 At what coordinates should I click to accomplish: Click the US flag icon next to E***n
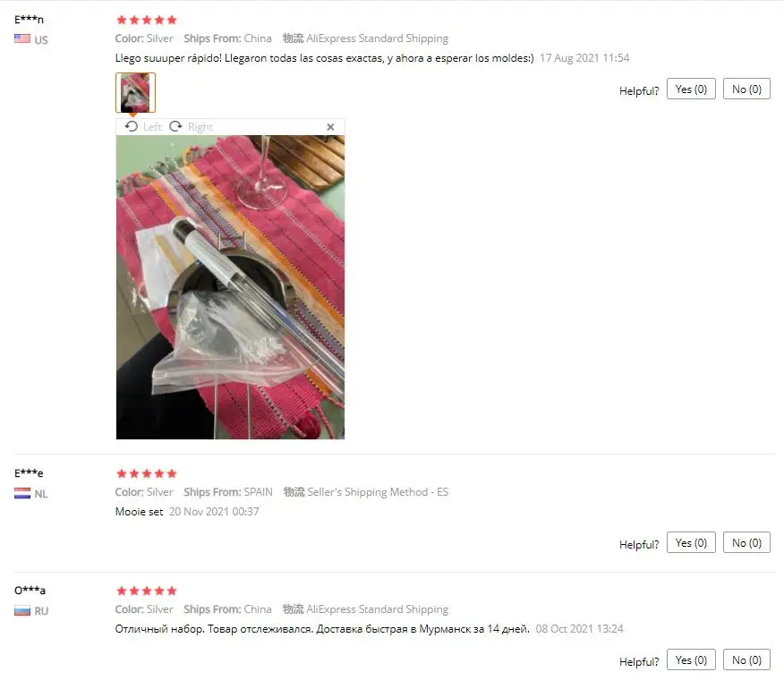click(22, 39)
